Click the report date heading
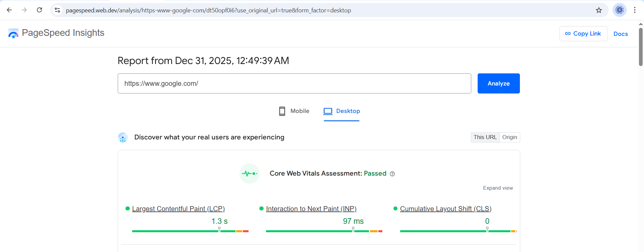 [x=203, y=61]
